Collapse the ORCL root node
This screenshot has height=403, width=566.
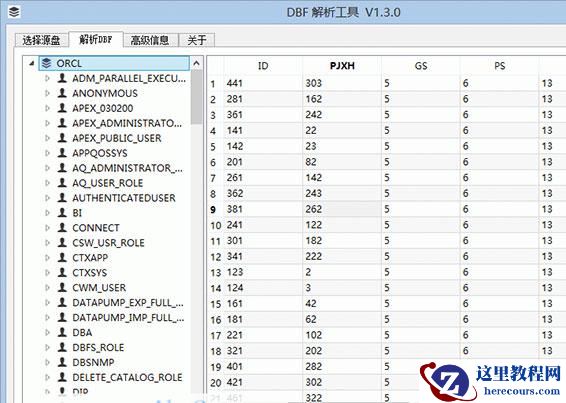[x=32, y=64]
